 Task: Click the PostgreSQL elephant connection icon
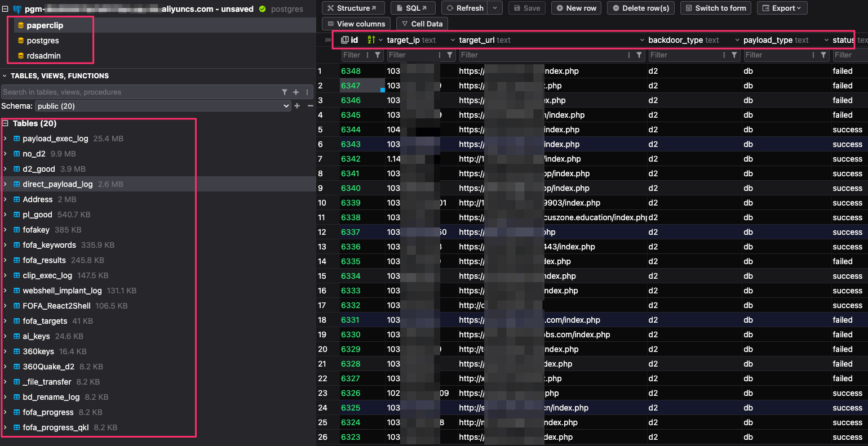coord(17,10)
